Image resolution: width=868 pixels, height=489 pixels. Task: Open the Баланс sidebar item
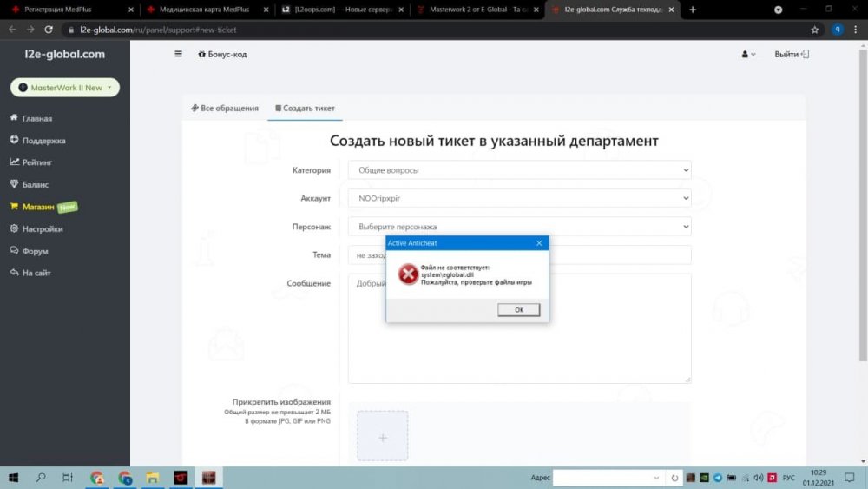[35, 184]
